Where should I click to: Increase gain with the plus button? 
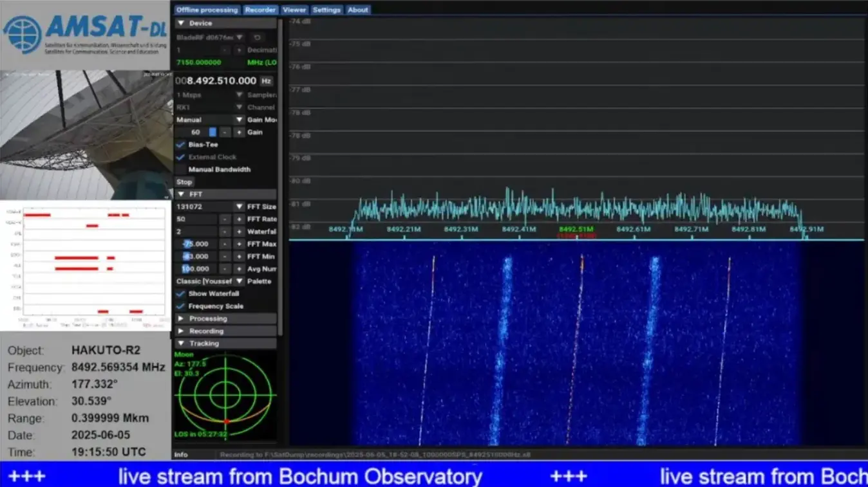239,133
